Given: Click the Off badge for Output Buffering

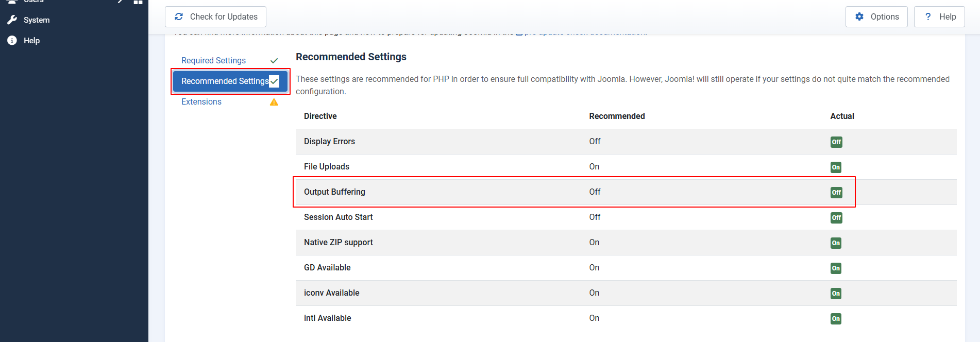Looking at the screenshot, I should point(836,193).
